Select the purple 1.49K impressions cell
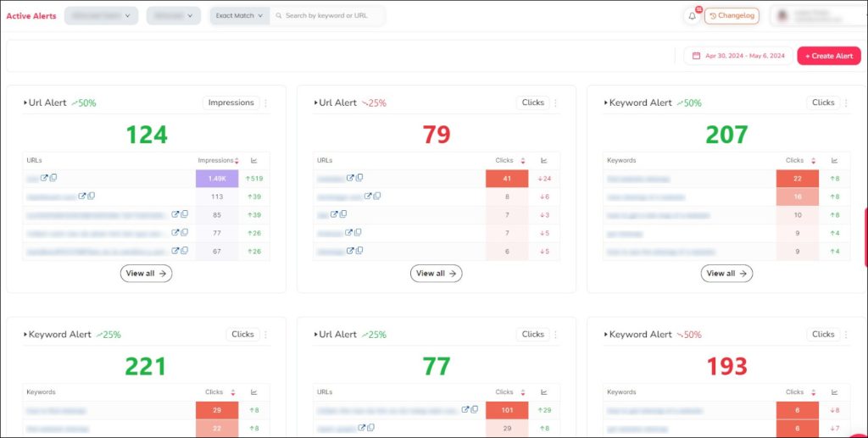This screenshot has width=868, height=438. coord(217,179)
